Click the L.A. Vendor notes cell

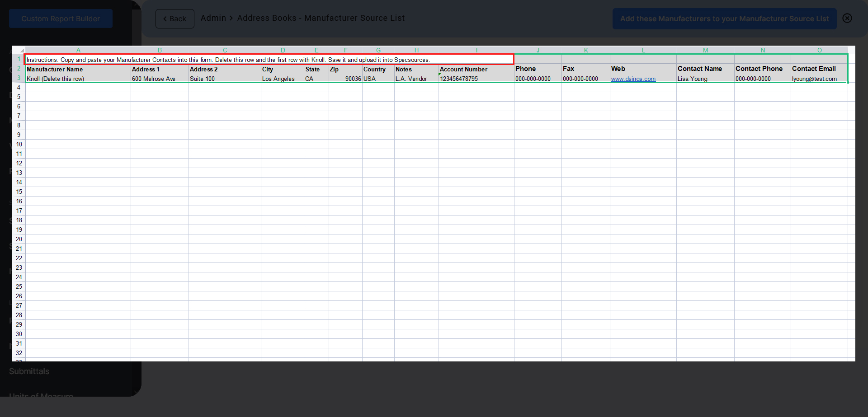[416, 79]
